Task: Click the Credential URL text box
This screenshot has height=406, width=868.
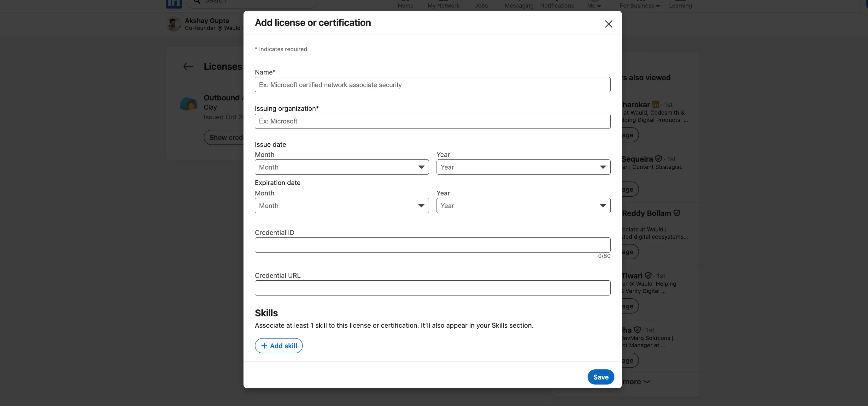Action: (x=432, y=288)
